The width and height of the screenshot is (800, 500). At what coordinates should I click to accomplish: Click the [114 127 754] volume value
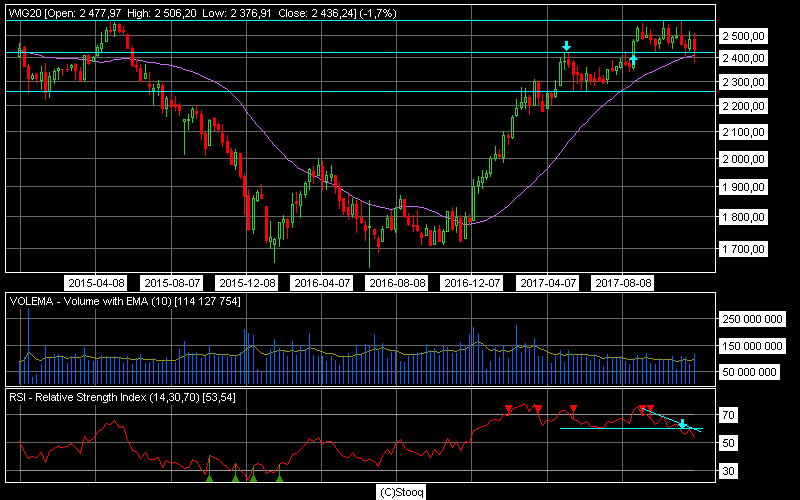(x=208, y=302)
